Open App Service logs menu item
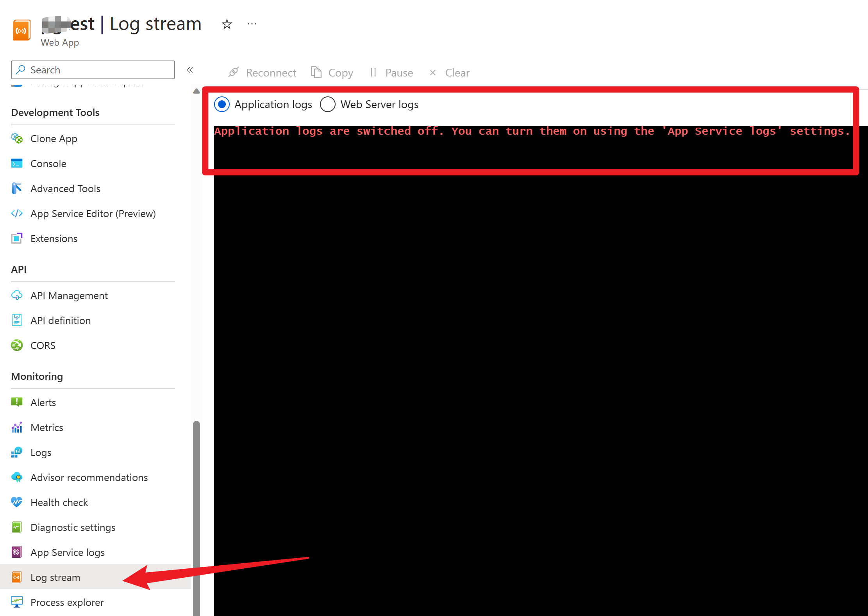 tap(68, 552)
